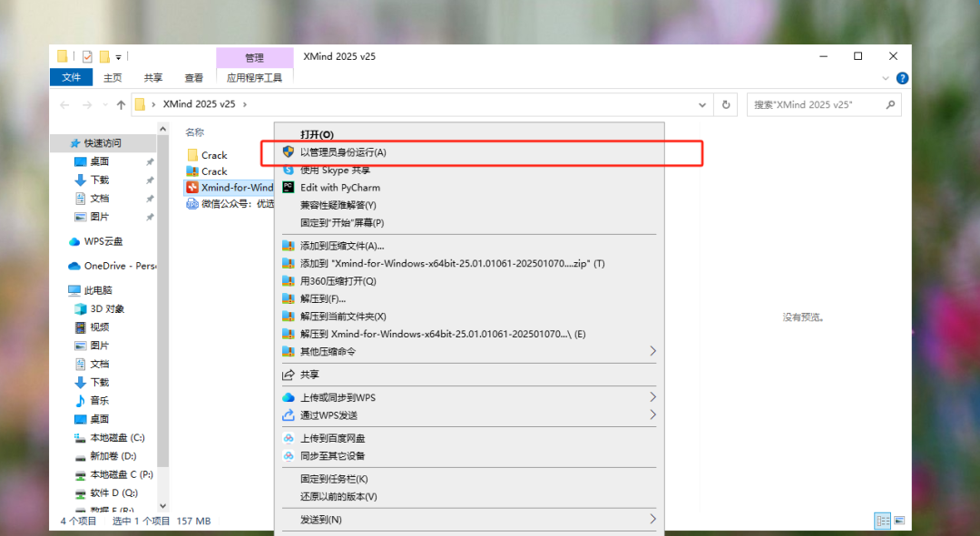980x536 pixels.
Task: Click 解压到(F)... entry
Action: pos(322,298)
